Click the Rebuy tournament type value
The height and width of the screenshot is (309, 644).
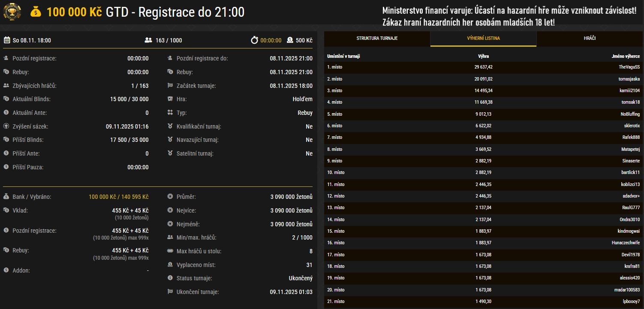(305, 113)
